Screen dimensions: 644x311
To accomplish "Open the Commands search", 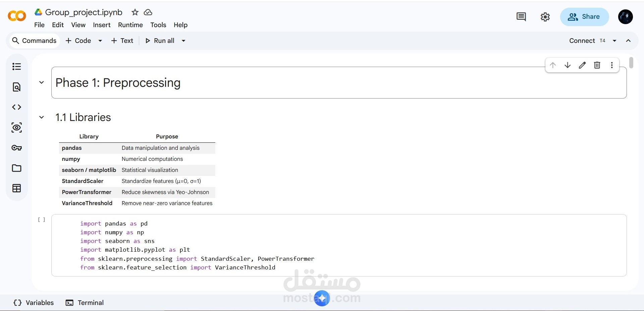I will tap(34, 41).
